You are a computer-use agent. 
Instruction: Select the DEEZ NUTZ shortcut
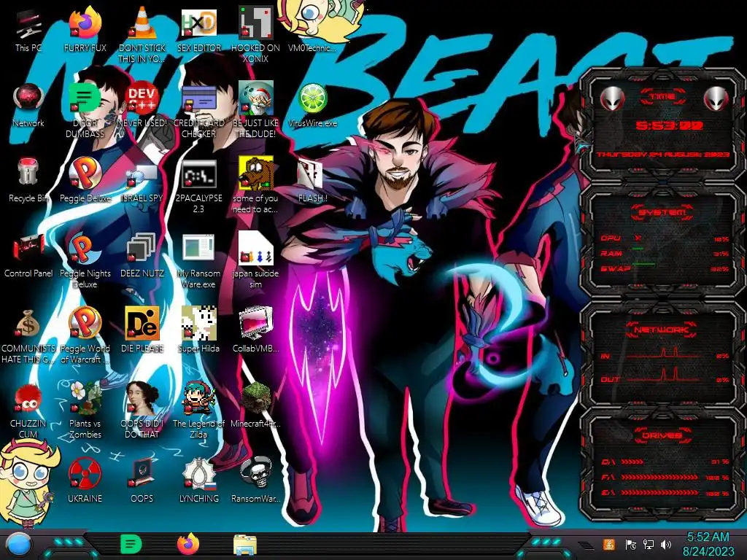coord(142,256)
